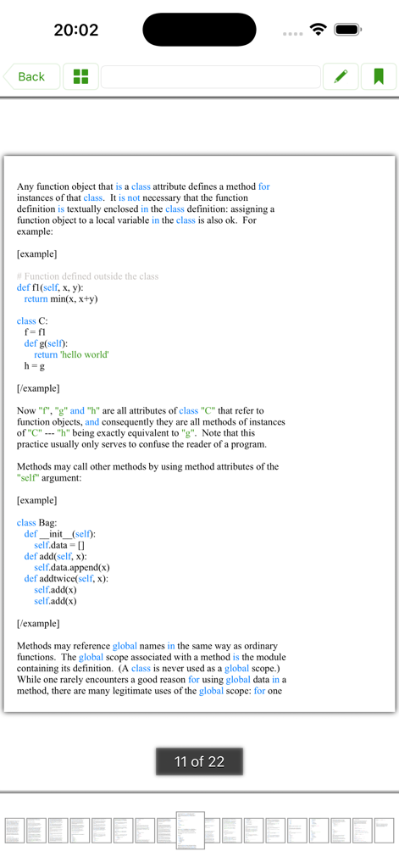Tap the code line "f = f1"
Screen dimensions: 399x868
(x=35, y=332)
